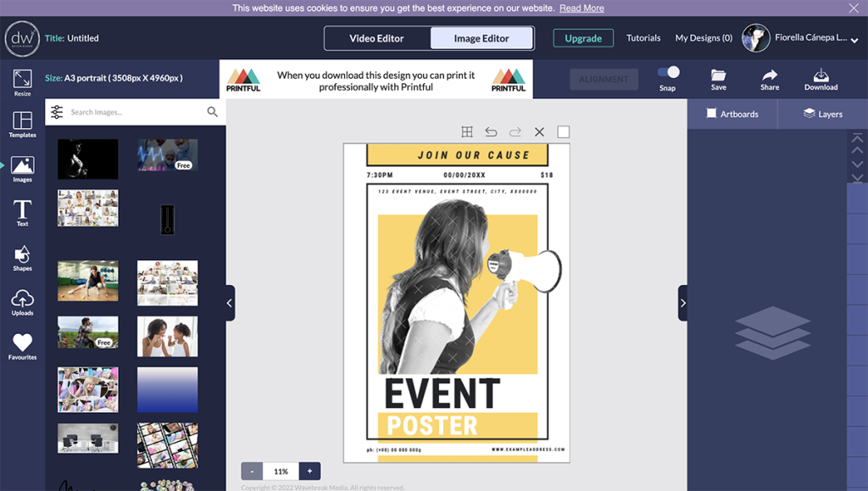Toggle the grid view above the canvas
Screen dimensions: 868x491
466,132
